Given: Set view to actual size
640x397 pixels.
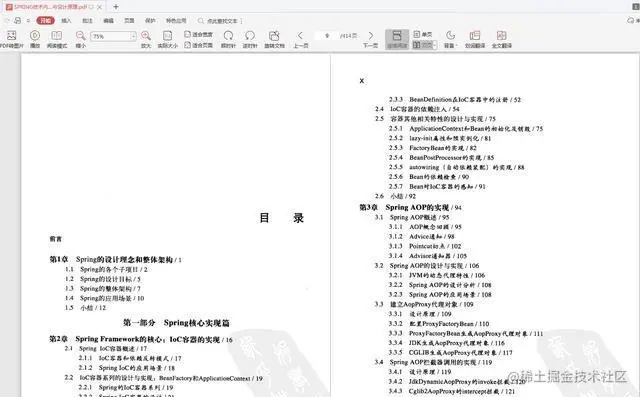Looking at the screenshot, I should click(x=167, y=40).
